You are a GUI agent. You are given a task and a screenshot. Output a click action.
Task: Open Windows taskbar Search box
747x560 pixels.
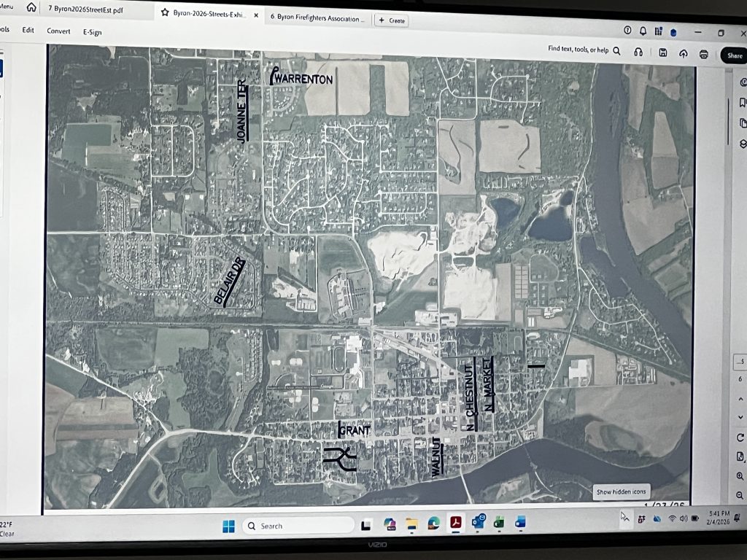[x=298, y=526]
